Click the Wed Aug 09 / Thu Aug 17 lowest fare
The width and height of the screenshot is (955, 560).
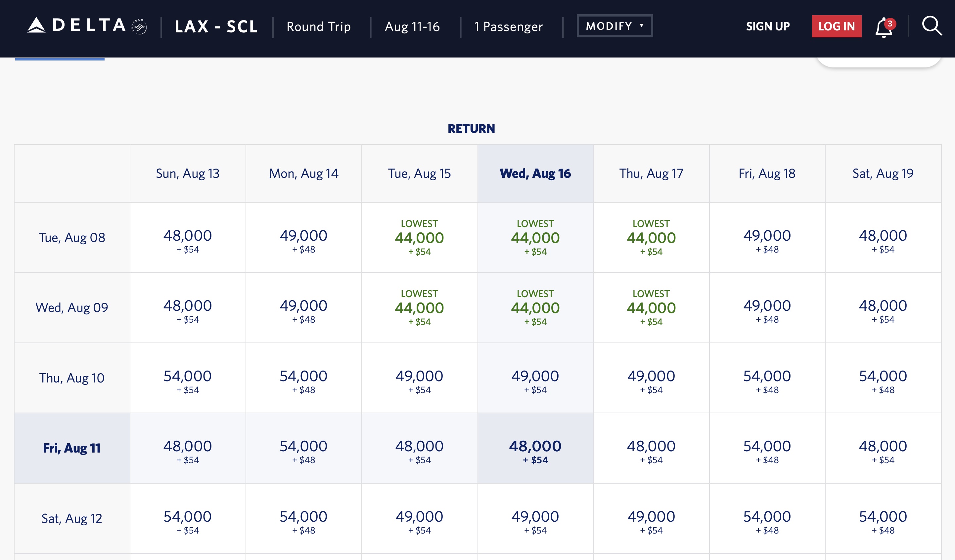pyautogui.click(x=651, y=308)
